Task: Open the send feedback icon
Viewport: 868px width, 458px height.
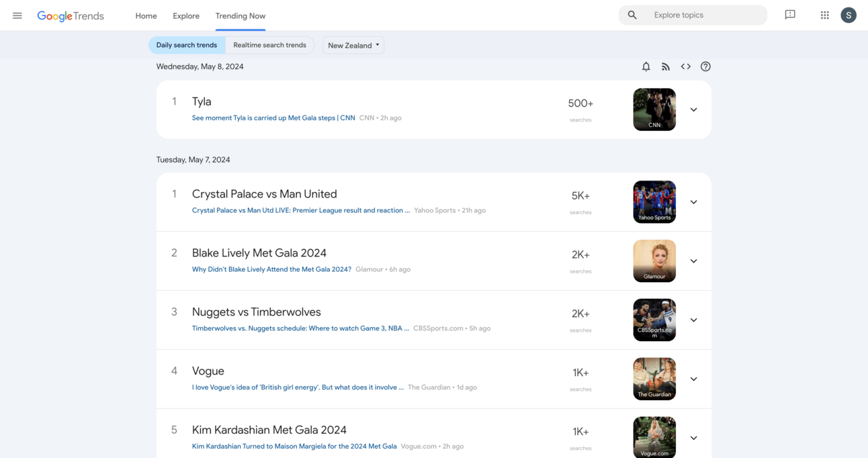Action: (x=790, y=15)
